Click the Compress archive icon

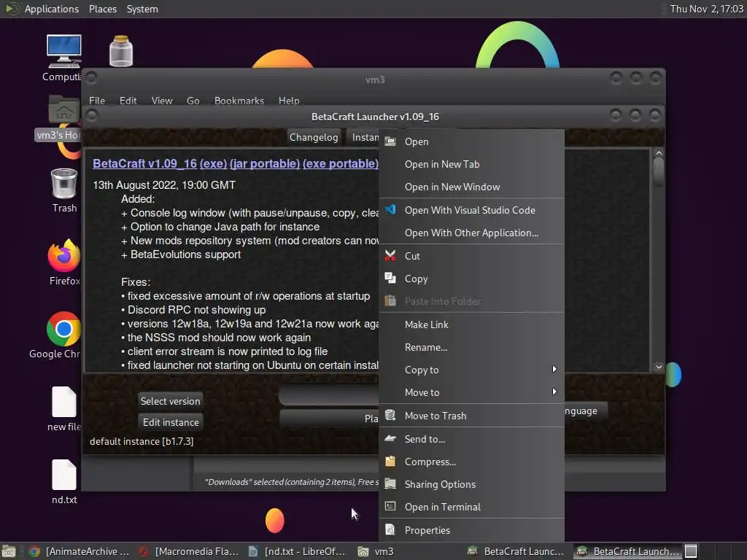(390, 461)
